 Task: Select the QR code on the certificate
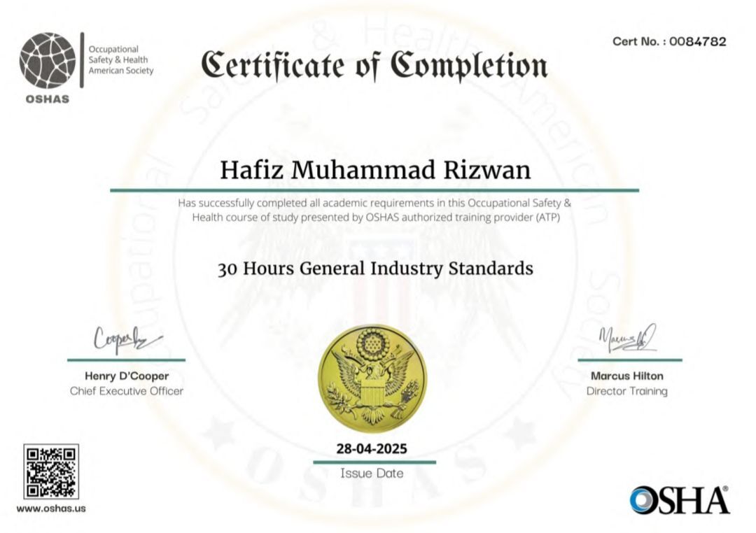pyautogui.click(x=51, y=472)
